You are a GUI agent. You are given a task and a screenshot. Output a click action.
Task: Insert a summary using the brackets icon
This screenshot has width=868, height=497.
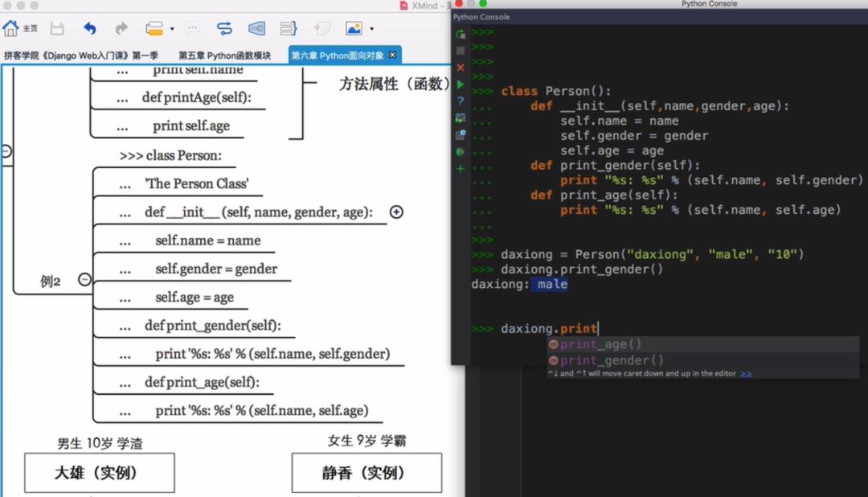(x=289, y=28)
